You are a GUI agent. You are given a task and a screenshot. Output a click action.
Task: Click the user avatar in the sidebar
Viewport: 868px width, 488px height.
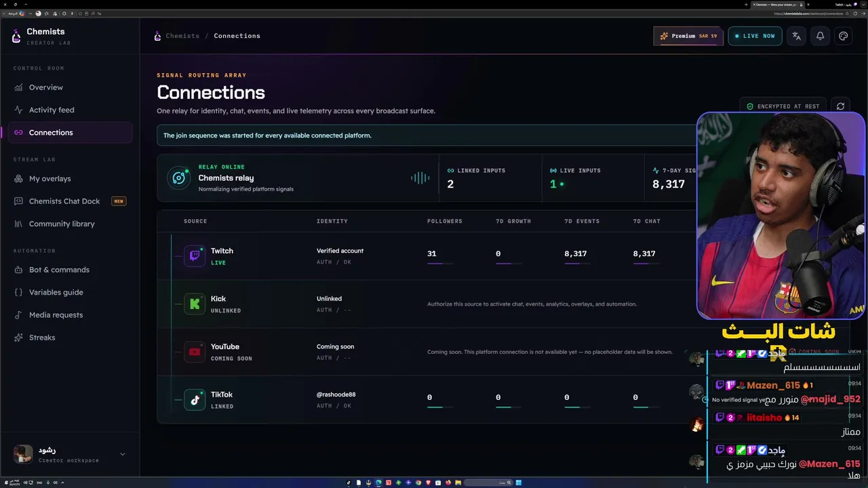coord(23,454)
